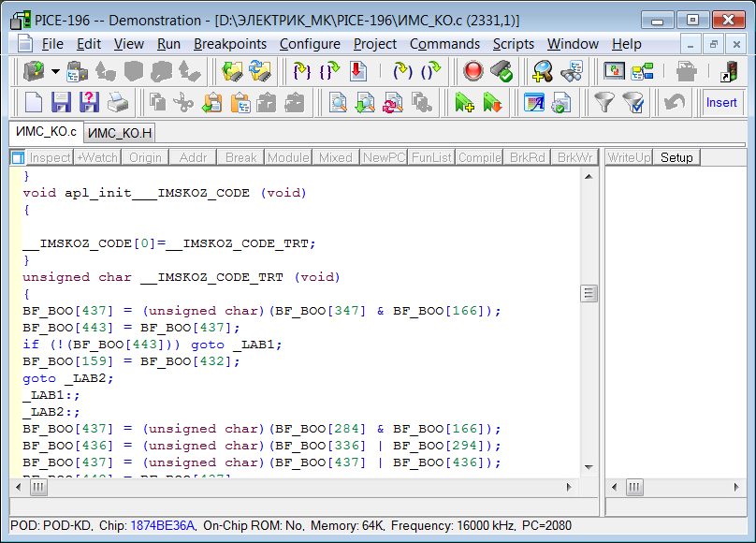The image size is (756, 543).
Task: Open the Breakpoints menu
Action: 229,44
